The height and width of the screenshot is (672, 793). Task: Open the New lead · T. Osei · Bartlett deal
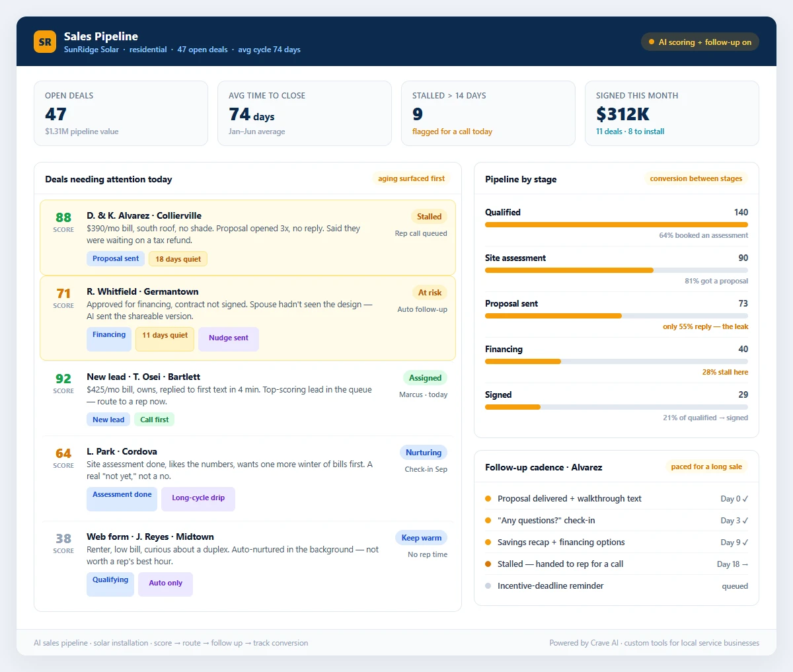248,398
